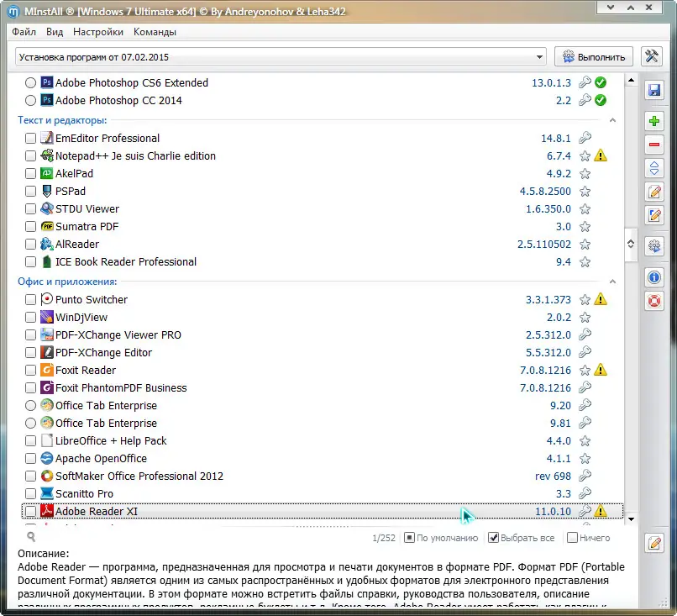Open the installation profile dropdown
677x616 pixels.
pyautogui.click(x=539, y=57)
